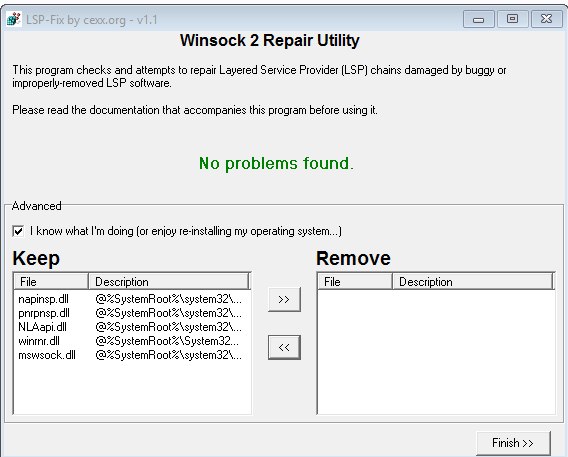This screenshot has width=568, height=457.
Task: Select NLAapi.dll in the Keep list
Action: click(x=42, y=327)
